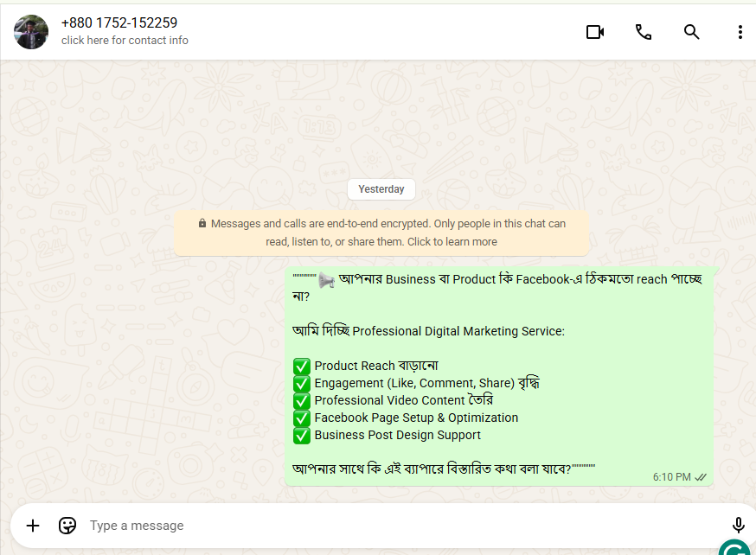Click the plus attach button
The width and height of the screenshot is (756, 555).
point(33,526)
